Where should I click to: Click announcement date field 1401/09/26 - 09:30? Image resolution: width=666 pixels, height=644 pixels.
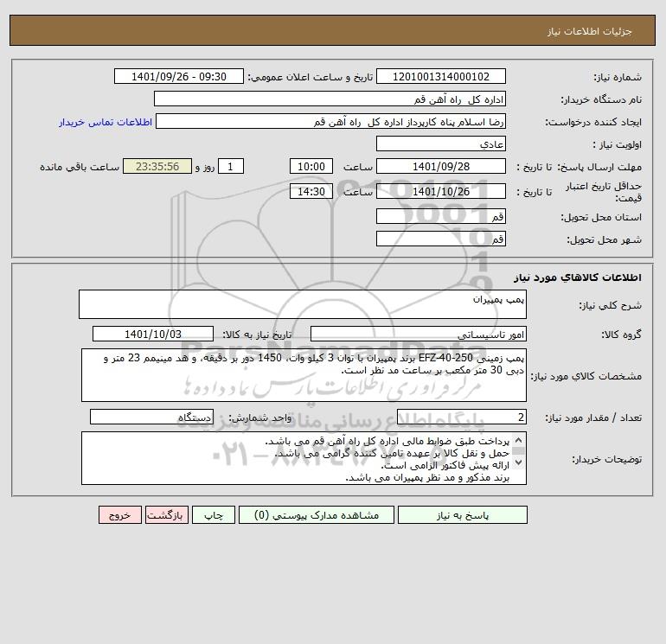point(179,76)
